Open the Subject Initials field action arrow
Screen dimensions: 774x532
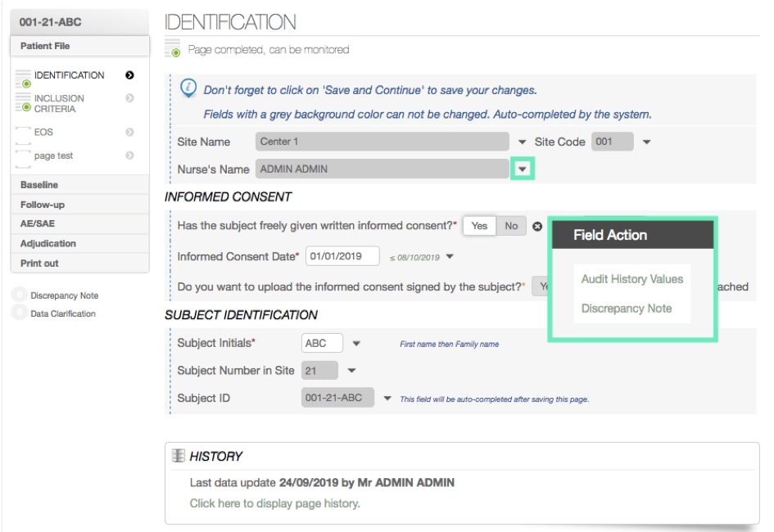(356, 344)
